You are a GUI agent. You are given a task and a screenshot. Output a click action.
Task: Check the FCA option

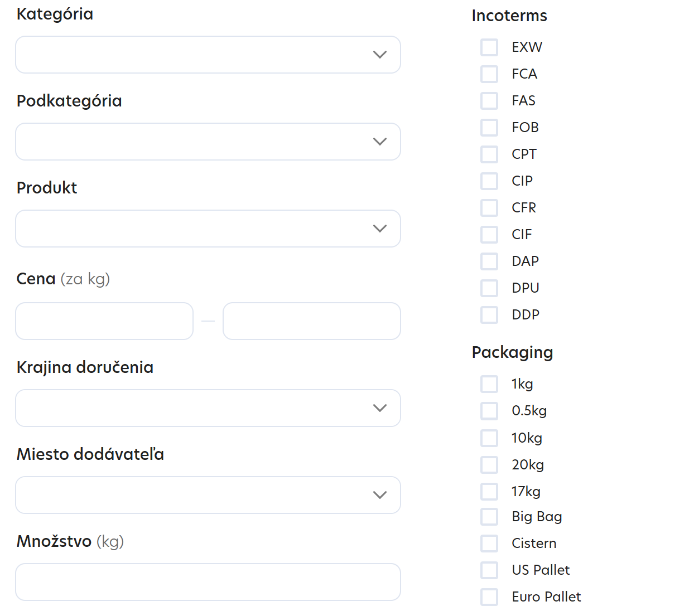(489, 74)
